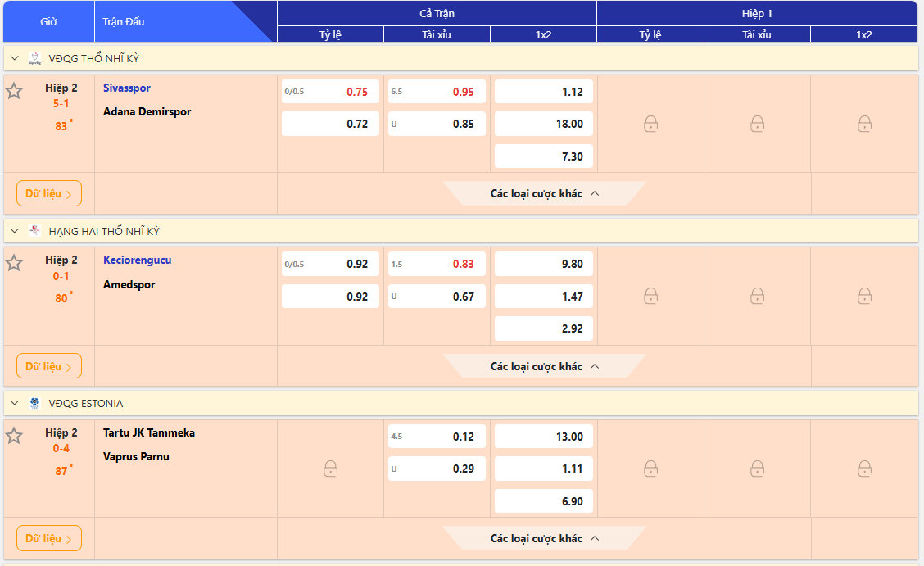Toggle favorite star for Keciorengucu match
The height and width of the screenshot is (566, 924).
click(14, 263)
